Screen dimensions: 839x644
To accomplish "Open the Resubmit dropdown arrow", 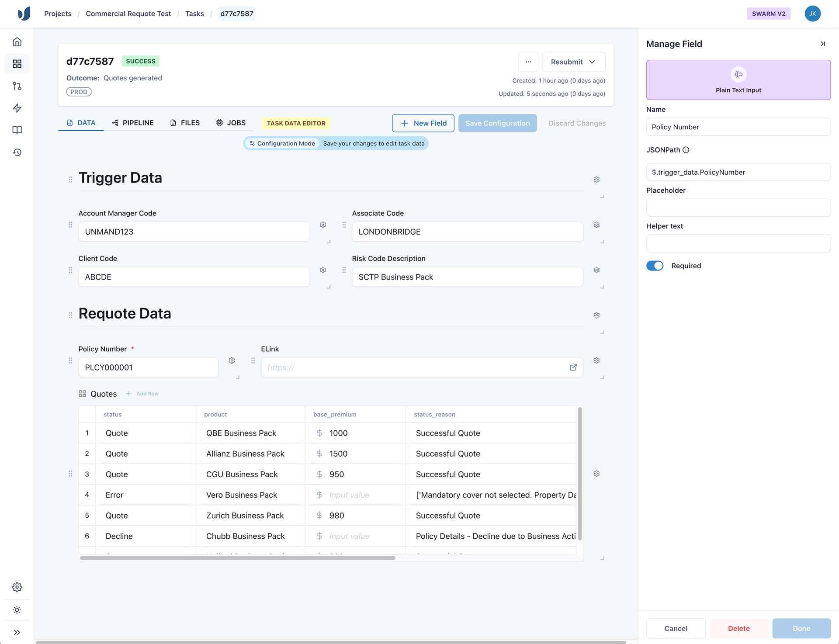I will coord(593,62).
